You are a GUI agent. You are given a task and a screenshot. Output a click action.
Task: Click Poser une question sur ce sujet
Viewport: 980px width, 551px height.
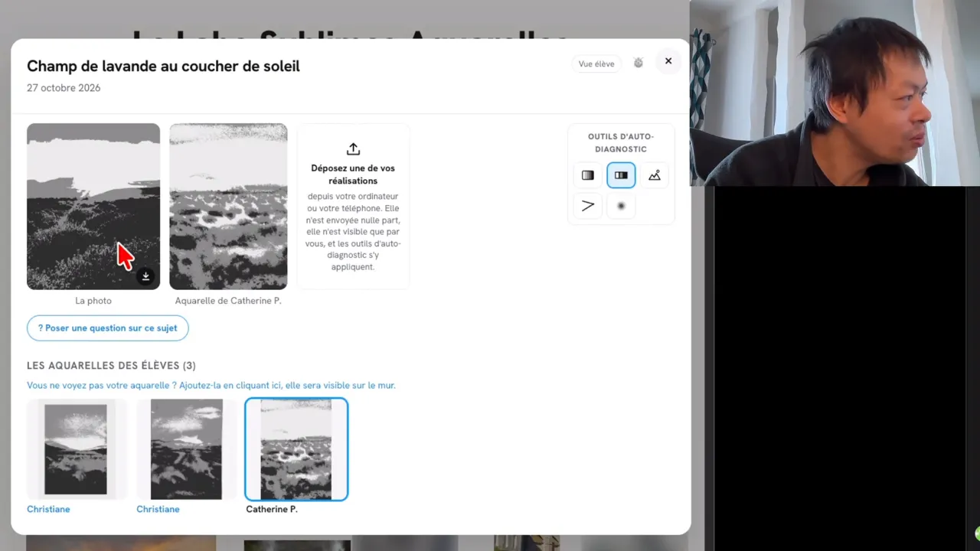click(107, 328)
